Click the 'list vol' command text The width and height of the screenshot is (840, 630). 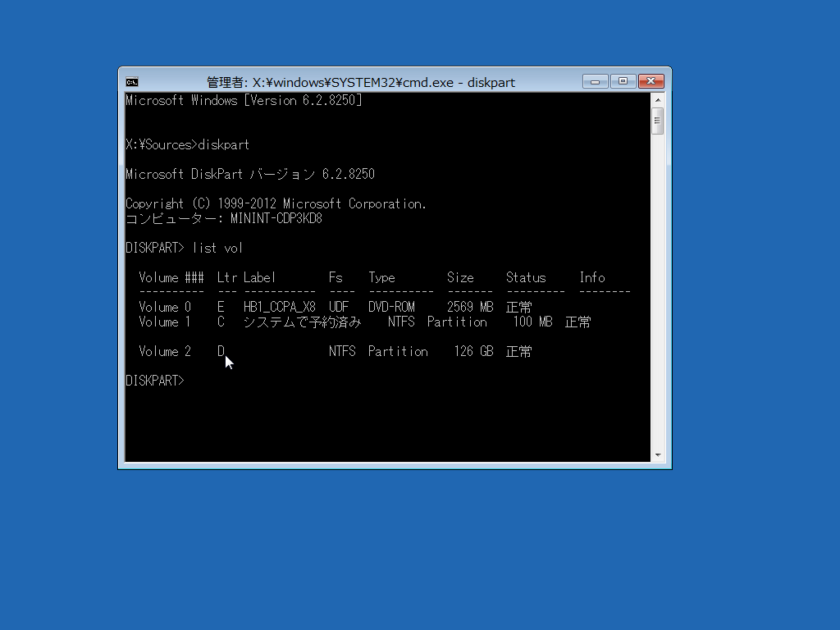[217, 248]
